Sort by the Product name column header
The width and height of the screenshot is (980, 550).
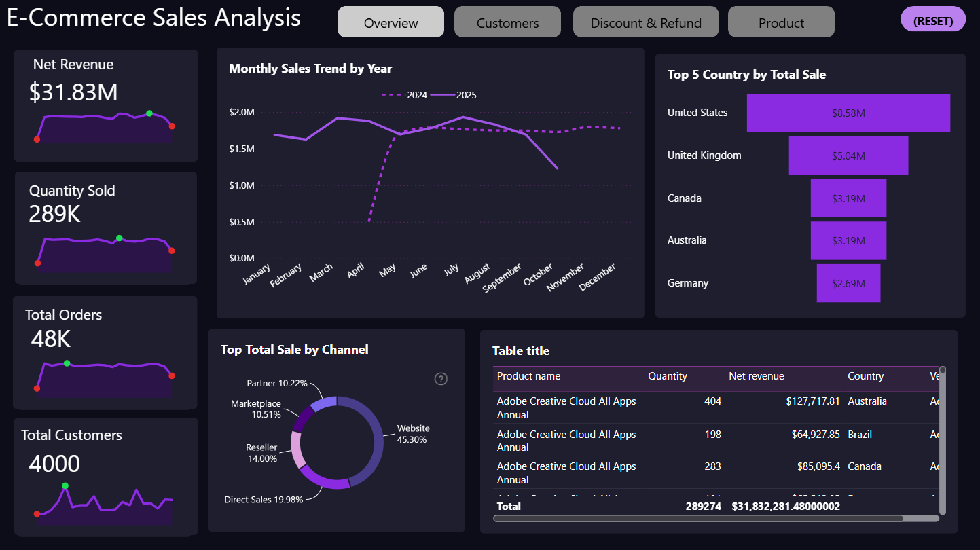pos(529,376)
